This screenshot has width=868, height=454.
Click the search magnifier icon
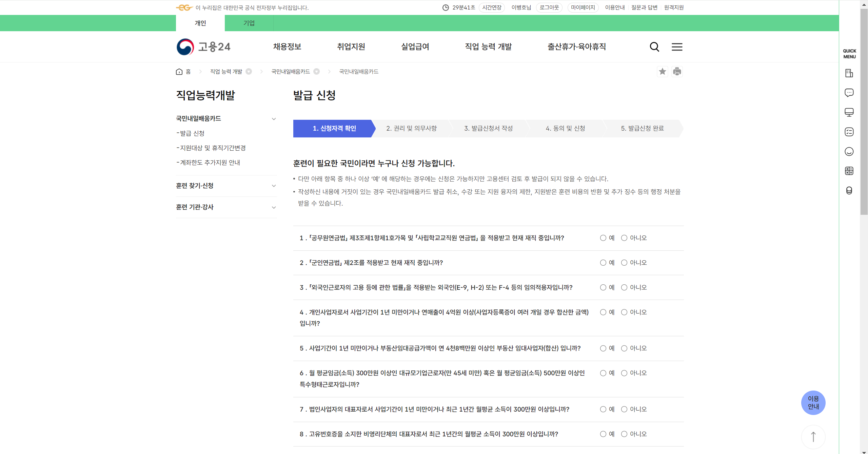pyautogui.click(x=654, y=47)
